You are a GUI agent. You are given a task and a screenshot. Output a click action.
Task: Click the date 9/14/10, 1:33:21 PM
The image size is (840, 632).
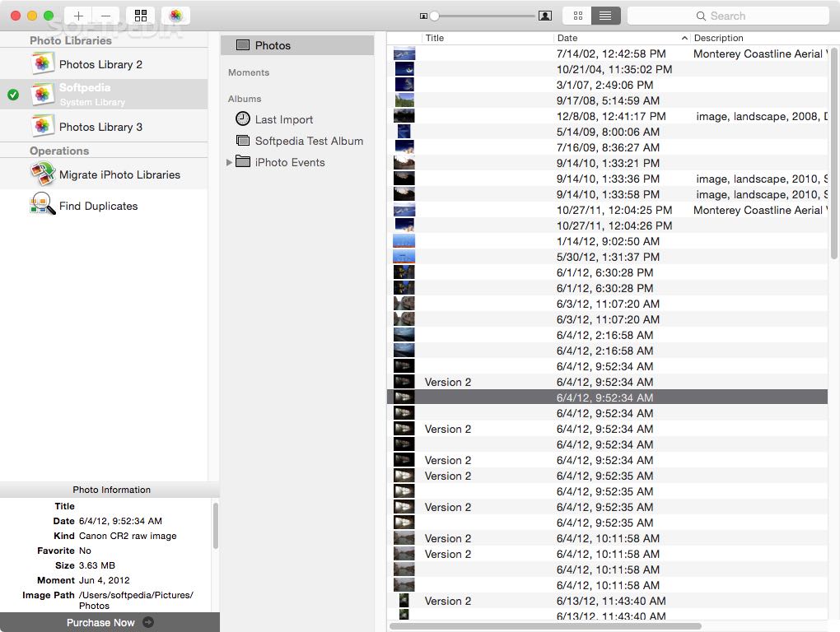[608, 163]
